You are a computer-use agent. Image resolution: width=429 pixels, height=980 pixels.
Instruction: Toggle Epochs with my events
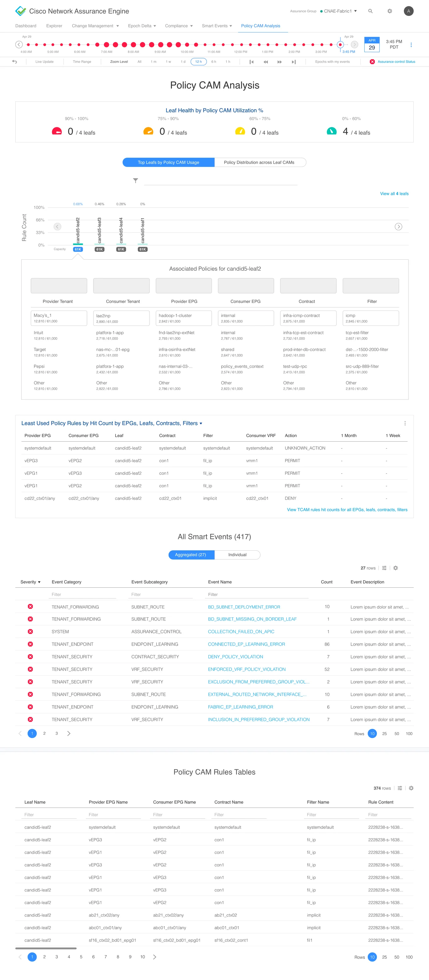[x=332, y=62]
